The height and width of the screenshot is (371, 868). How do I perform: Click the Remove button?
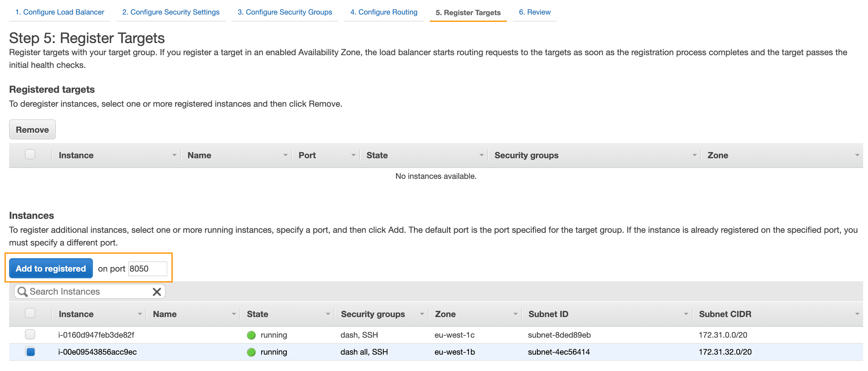tap(32, 130)
